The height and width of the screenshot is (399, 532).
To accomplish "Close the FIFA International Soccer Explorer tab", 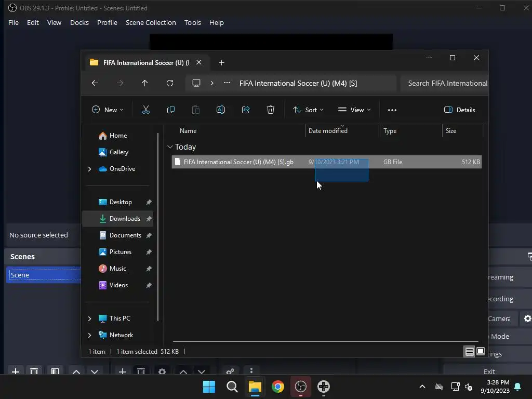I will (x=199, y=62).
